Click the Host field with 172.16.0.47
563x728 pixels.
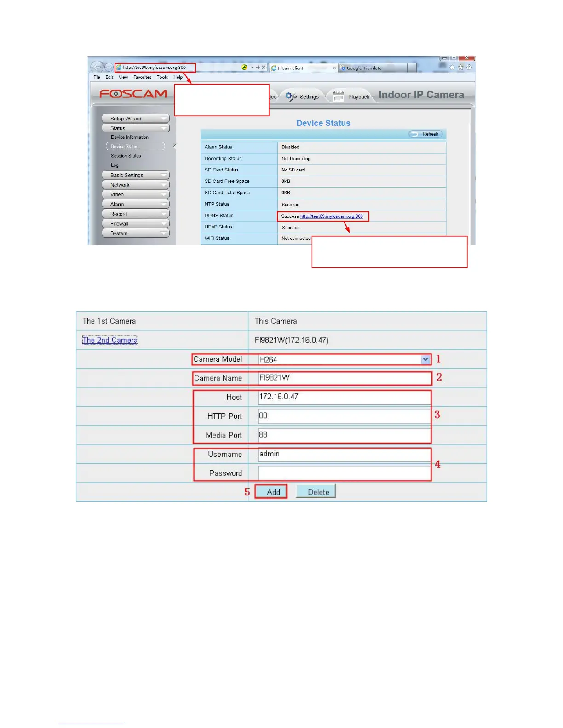click(344, 397)
